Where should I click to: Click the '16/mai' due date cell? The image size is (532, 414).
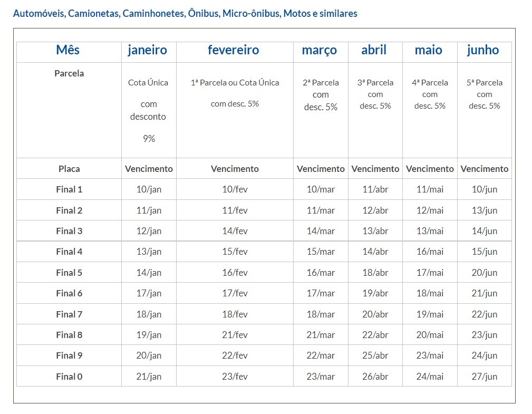[430, 252]
